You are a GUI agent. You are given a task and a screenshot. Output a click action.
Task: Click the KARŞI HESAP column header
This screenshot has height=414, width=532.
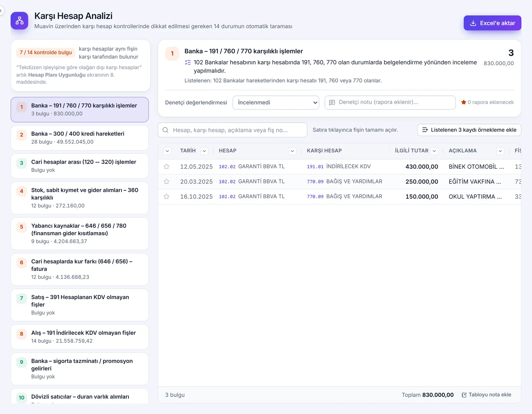(x=324, y=151)
